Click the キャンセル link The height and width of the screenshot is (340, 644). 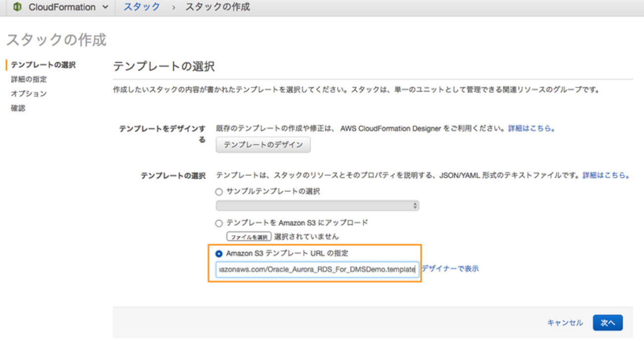pyautogui.click(x=565, y=323)
